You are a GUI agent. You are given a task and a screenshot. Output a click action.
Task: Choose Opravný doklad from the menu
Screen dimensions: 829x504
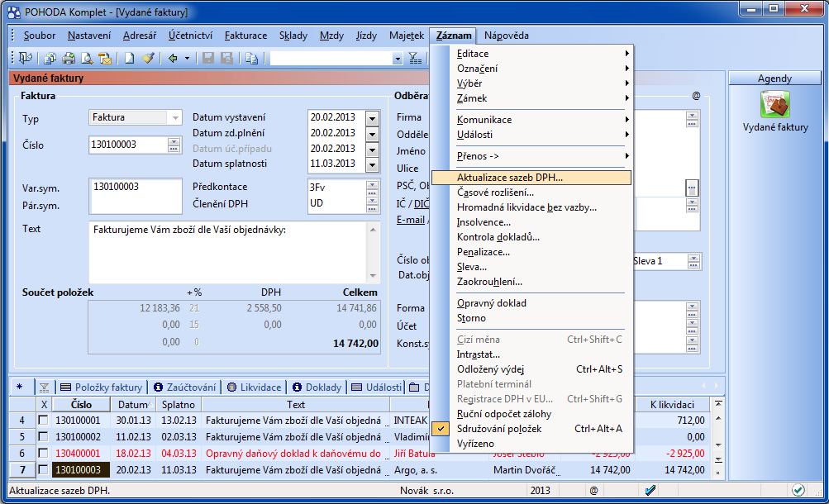[531, 303]
